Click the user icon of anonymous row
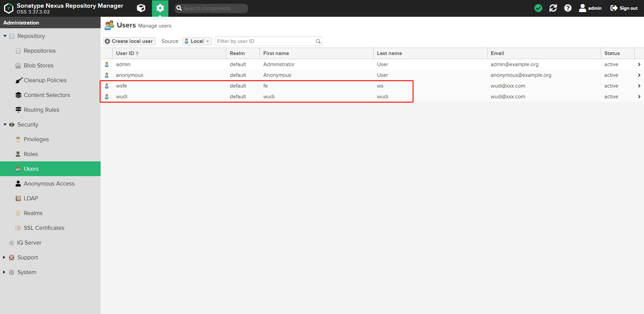 [x=107, y=75]
